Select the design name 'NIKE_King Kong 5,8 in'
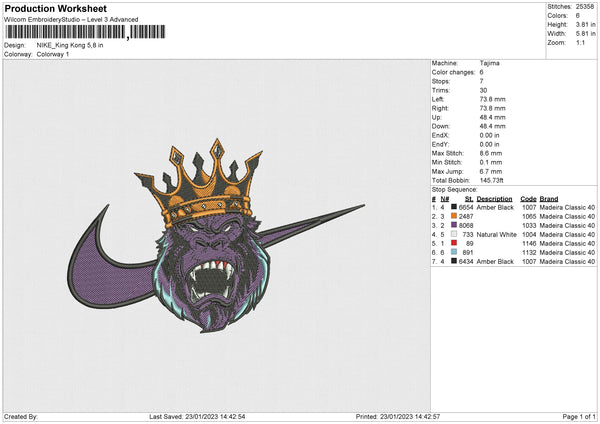The height and width of the screenshot is (424, 600). 70,45
